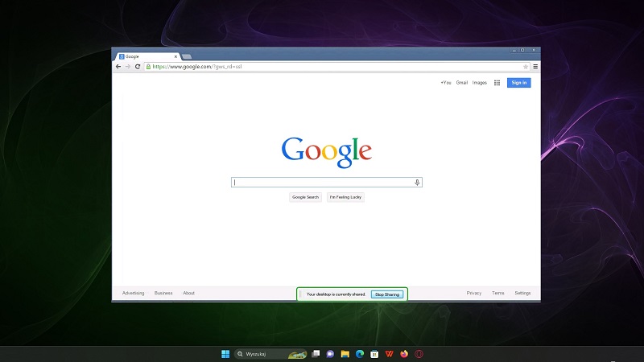Select the Google browser tab
This screenshot has width=644, height=362.
pyautogui.click(x=148, y=56)
